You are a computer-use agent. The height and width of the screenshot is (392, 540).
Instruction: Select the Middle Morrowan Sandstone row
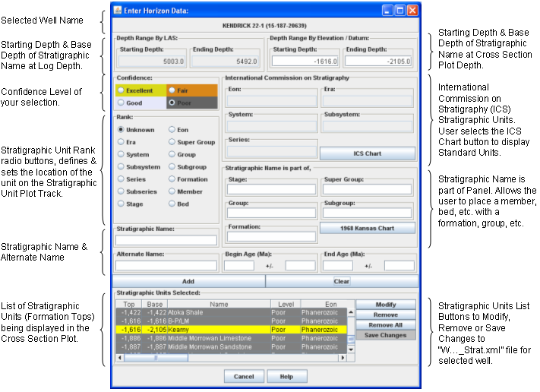(231, 347)
